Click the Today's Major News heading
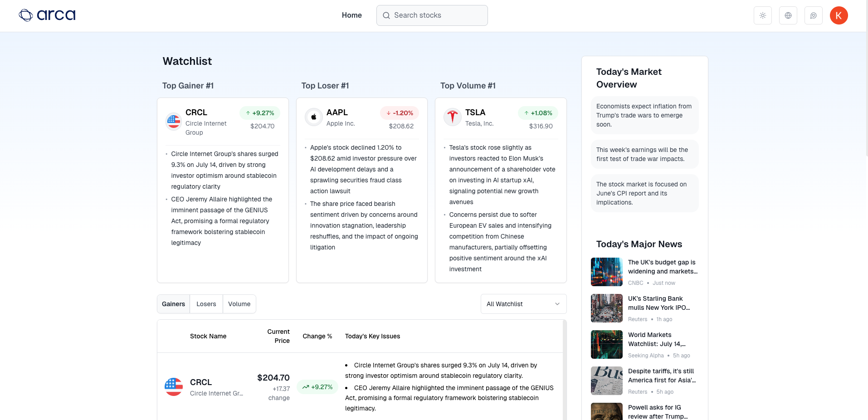Image resolution: width=868 pixels, height=420 pixels. pyautogui.click(x=639, y=244)
